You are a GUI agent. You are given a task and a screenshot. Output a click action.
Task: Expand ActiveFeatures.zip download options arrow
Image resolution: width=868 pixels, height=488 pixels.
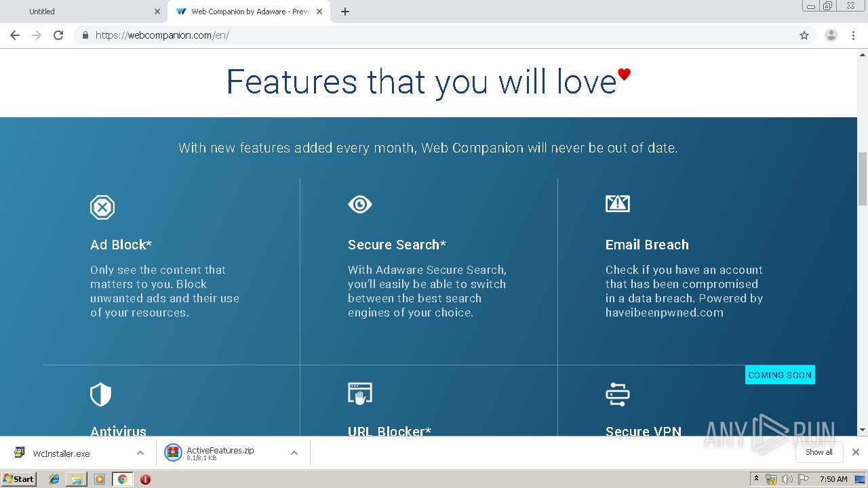(294, 453)
